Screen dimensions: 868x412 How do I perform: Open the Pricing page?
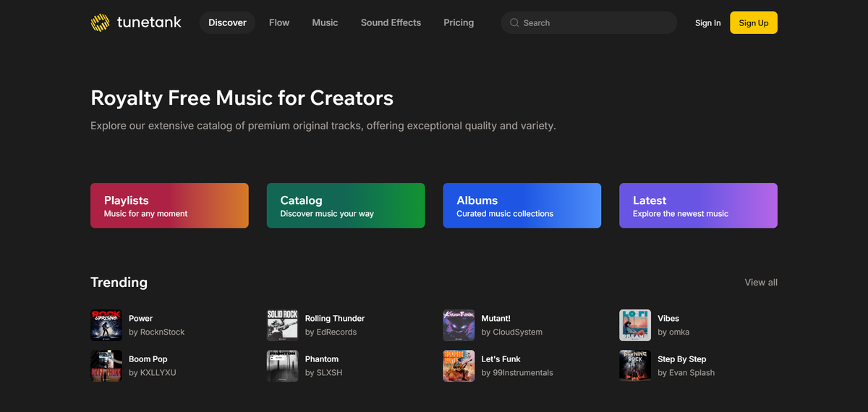(x=459, y=22)
